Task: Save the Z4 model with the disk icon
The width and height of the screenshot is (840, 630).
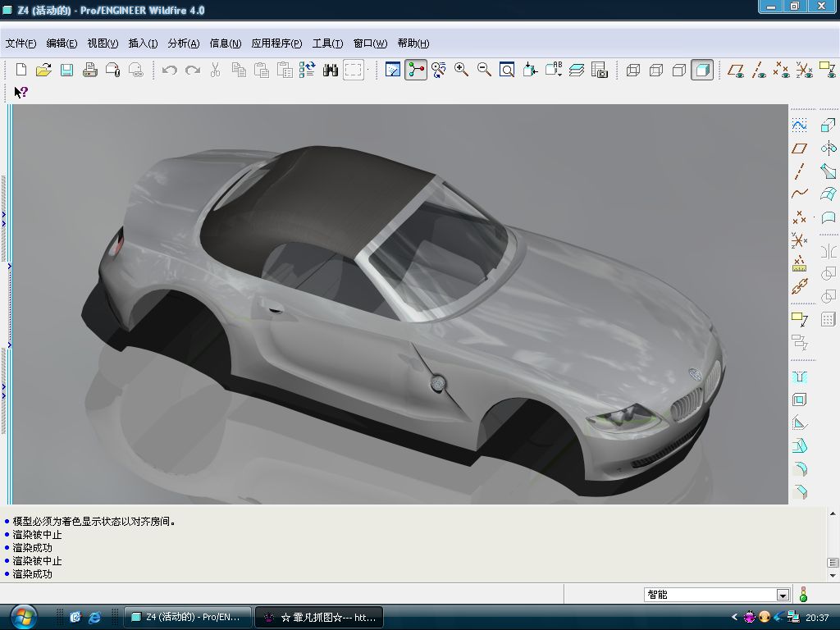Action: point(67,70)
